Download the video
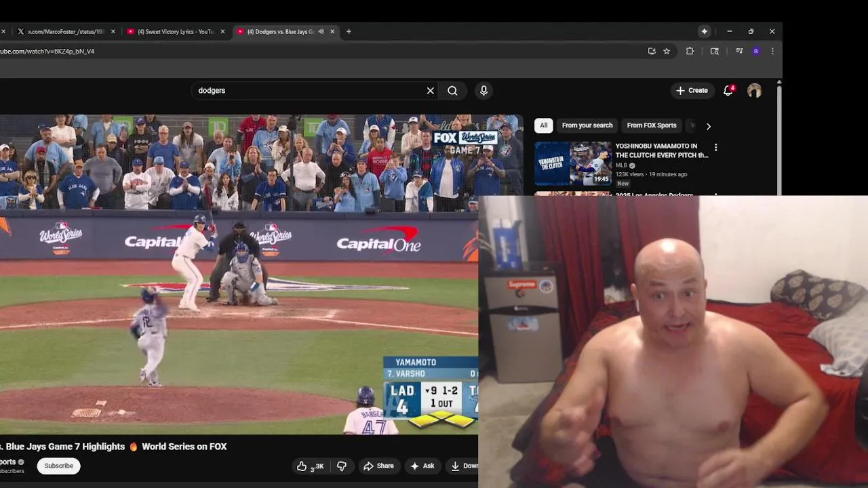The width and height of the screenshot is (868, 488). coord(464,466)
